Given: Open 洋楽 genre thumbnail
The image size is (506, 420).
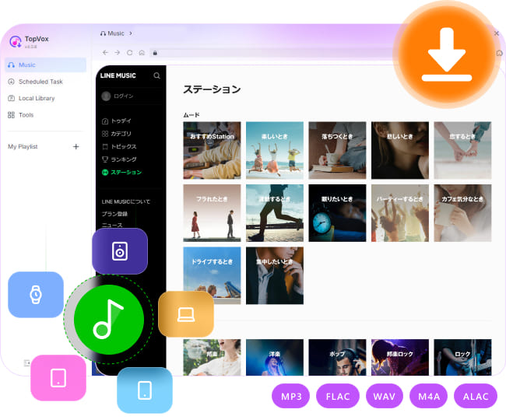Looking at the screenshot, I should pos(275,357).
